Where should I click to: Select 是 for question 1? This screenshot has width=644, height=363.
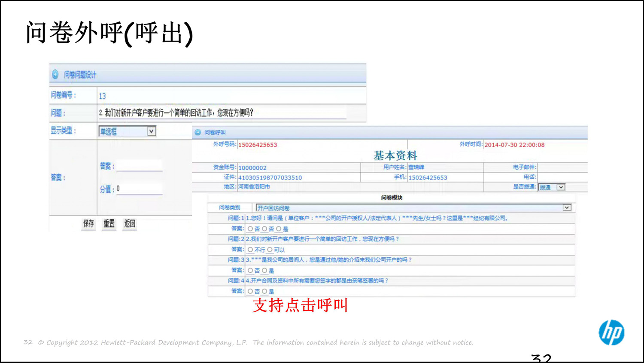[x=279, y=229]
